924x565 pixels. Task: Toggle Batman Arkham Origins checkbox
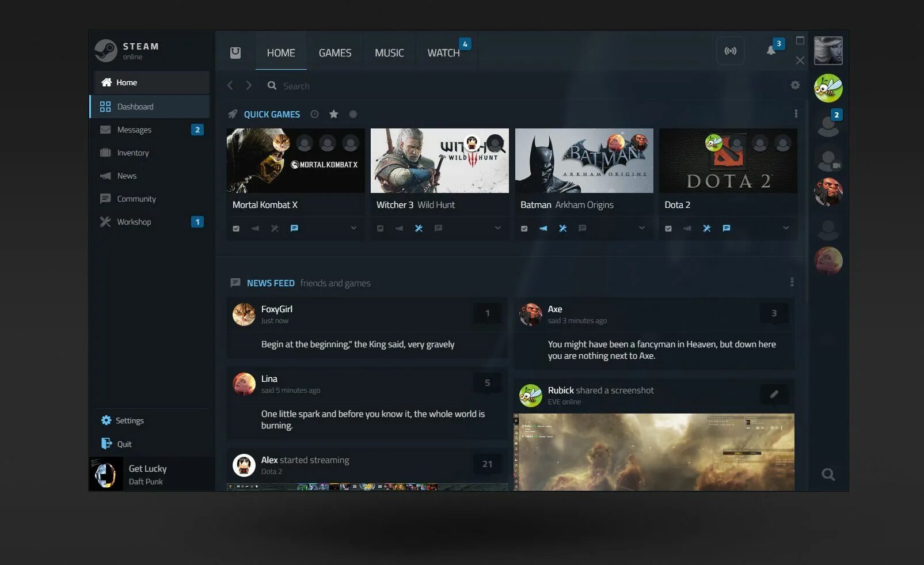click(524, 229)
